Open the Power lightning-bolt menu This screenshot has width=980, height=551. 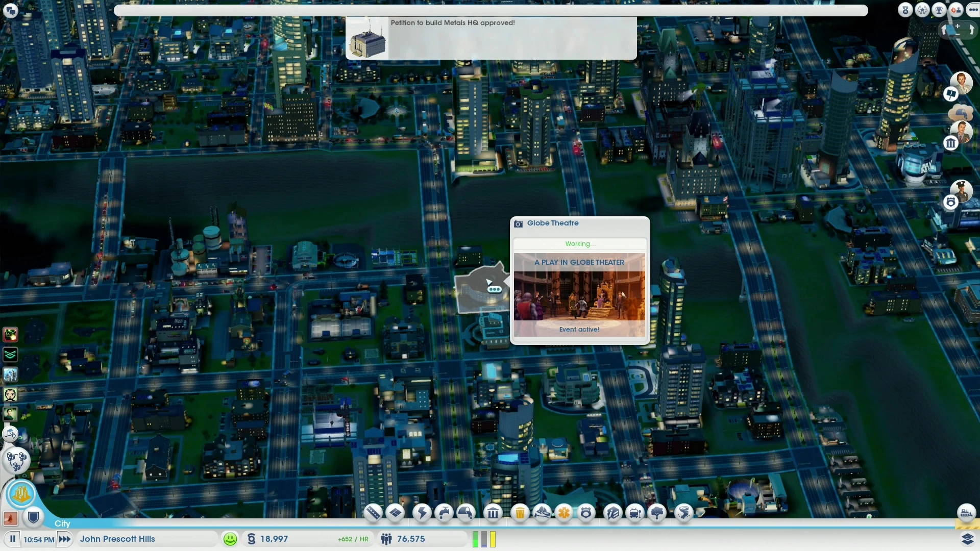422,512
